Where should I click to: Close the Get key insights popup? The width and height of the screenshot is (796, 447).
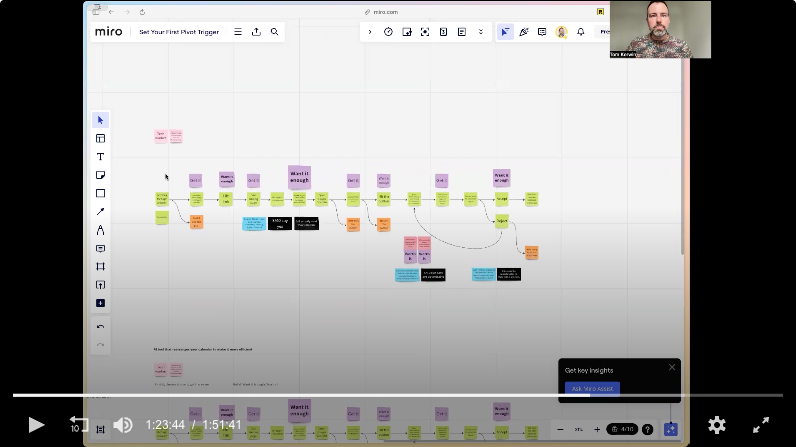click(x=672, y=367)
